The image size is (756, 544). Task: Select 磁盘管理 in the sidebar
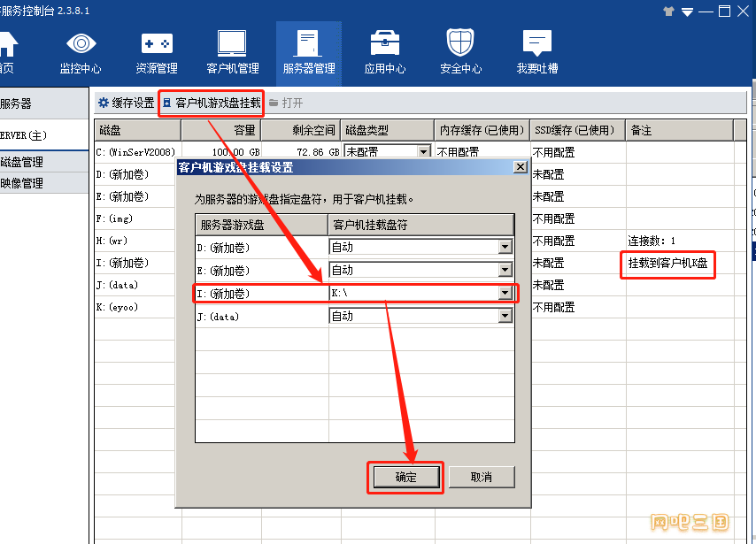43,162
